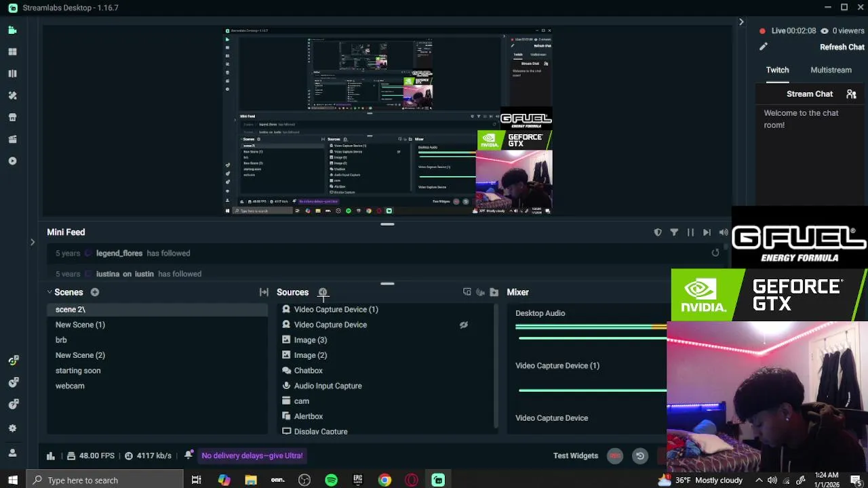Viewport: 868px width, 488px height.
Task: Collapse the chat panel with the arrow
Action: [x=741, y=22]
